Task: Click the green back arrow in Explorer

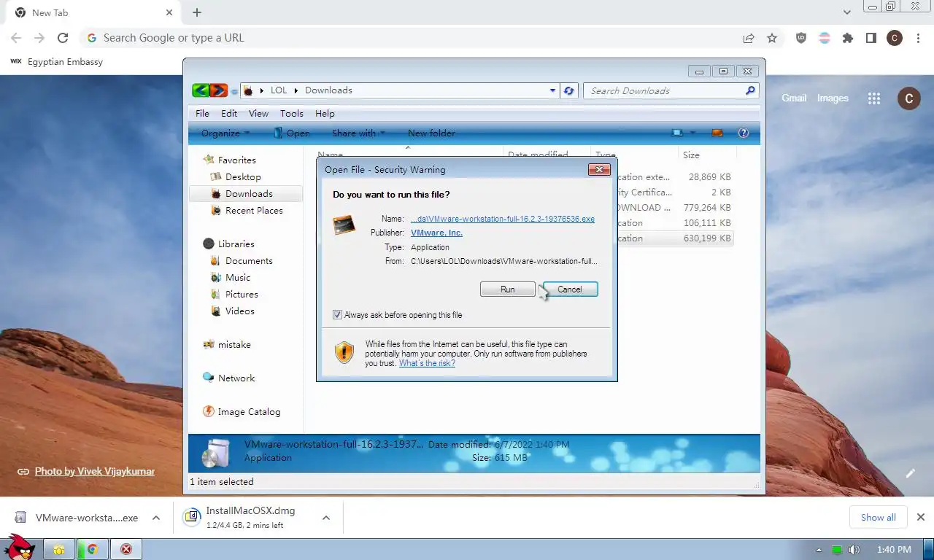Action: (201, 90)
